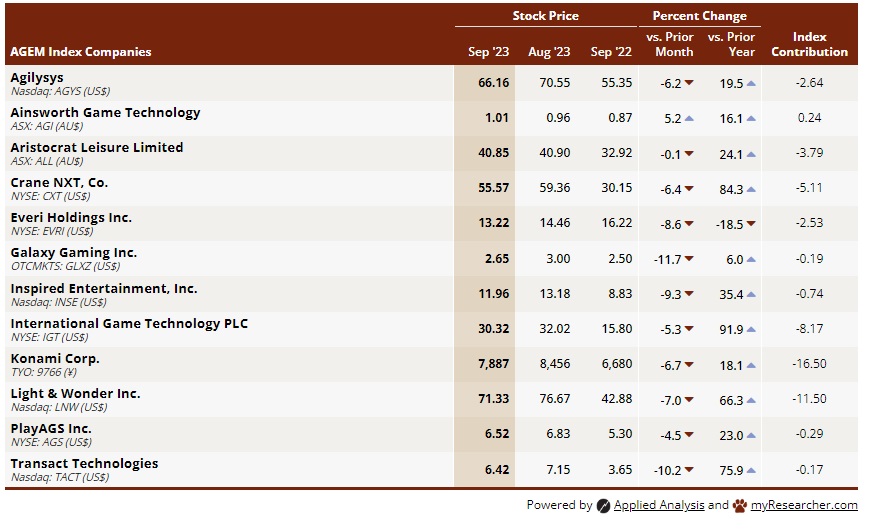Click Galaxy Gaming prior month down arrow
This screenshot has width=869, height=529.
click(689, 259)
